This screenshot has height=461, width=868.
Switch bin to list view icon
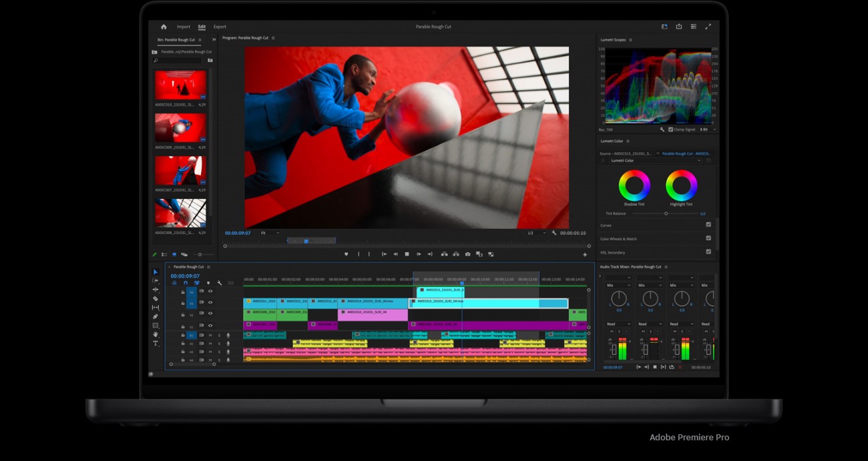[164, 254]
